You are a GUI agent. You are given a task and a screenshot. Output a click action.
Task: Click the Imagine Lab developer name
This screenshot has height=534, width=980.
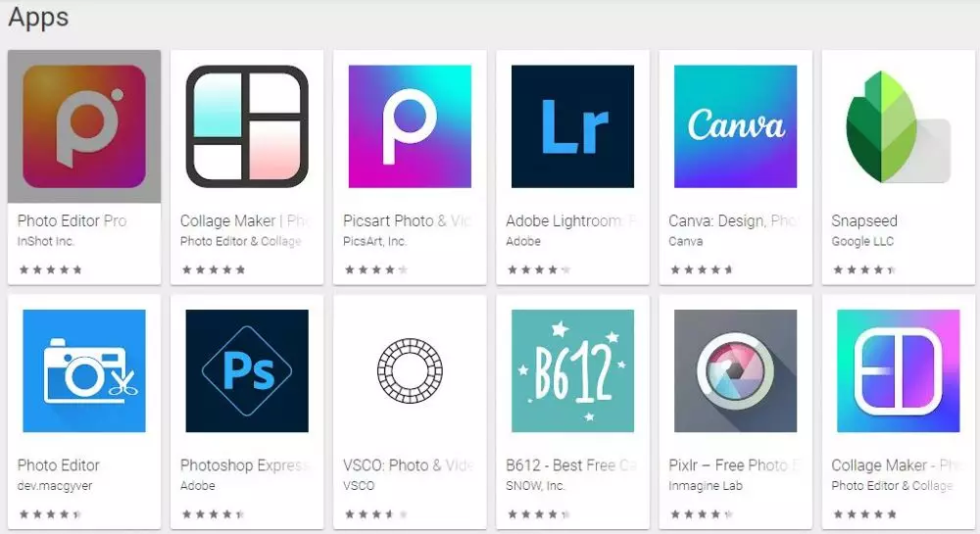point(706,486)
